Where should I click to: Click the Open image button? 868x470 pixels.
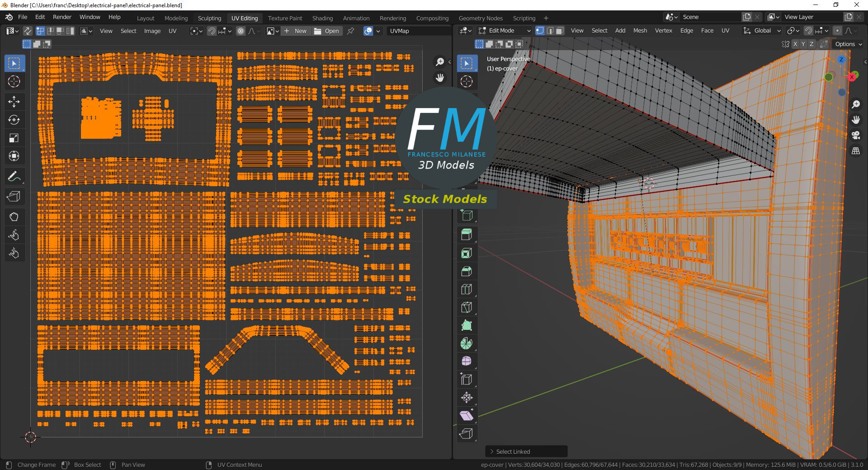326,31
